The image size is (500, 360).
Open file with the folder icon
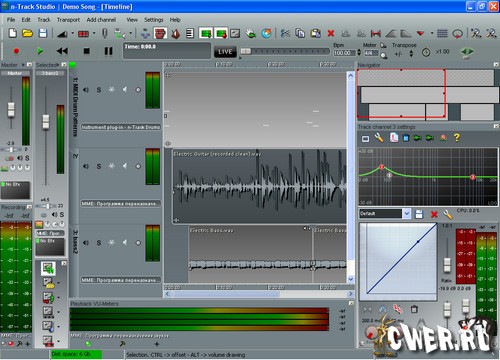click(27, 33)
